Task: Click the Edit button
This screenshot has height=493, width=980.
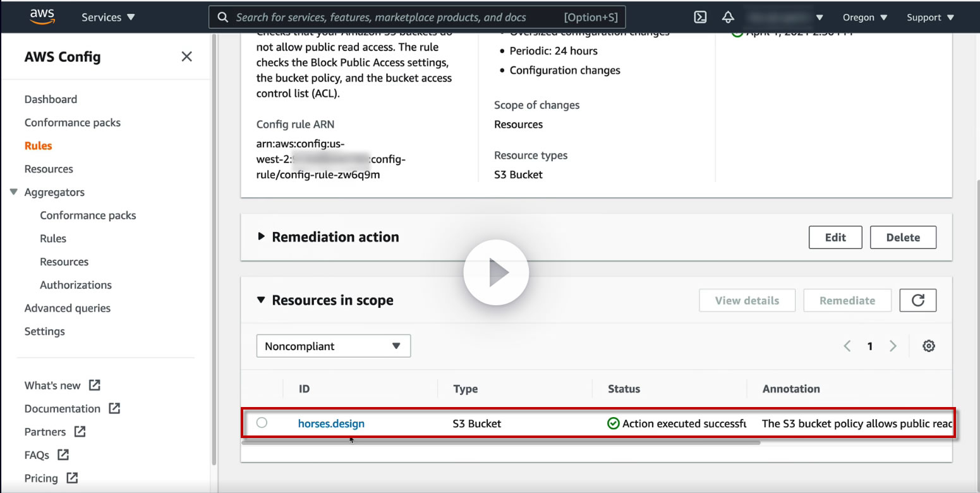Action: [x=835, y=238]
